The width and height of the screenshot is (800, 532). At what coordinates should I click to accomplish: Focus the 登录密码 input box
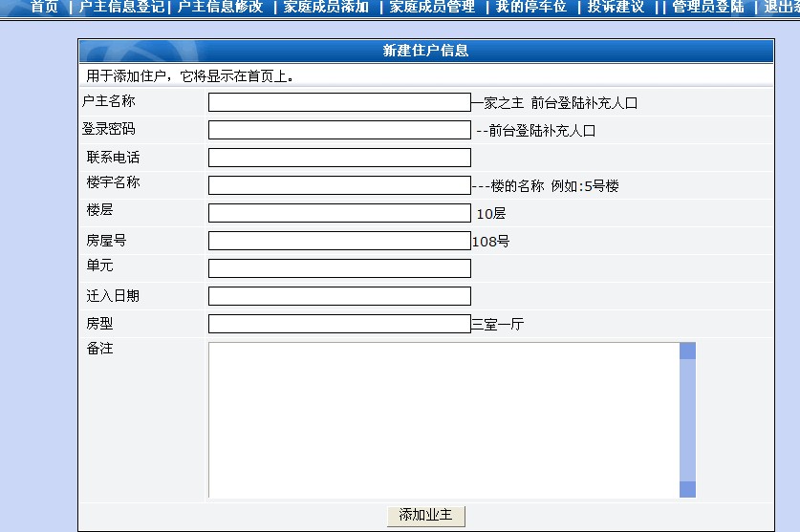(339, 130)
